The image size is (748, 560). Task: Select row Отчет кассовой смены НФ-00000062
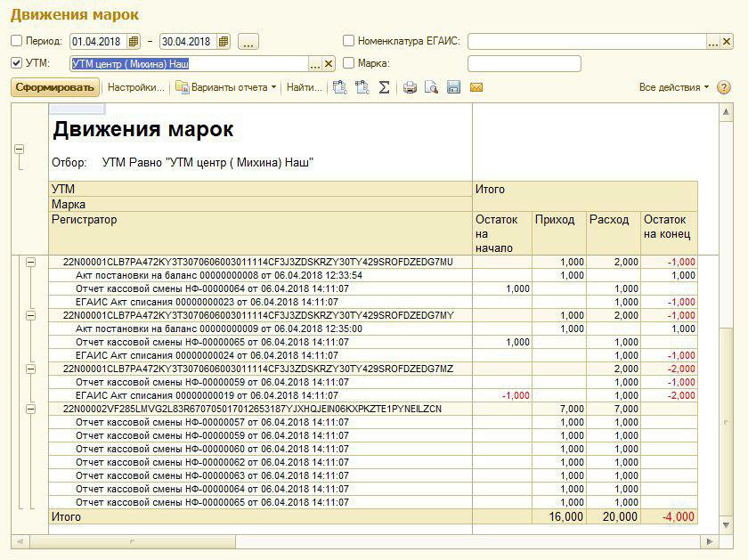pos(372,462)
